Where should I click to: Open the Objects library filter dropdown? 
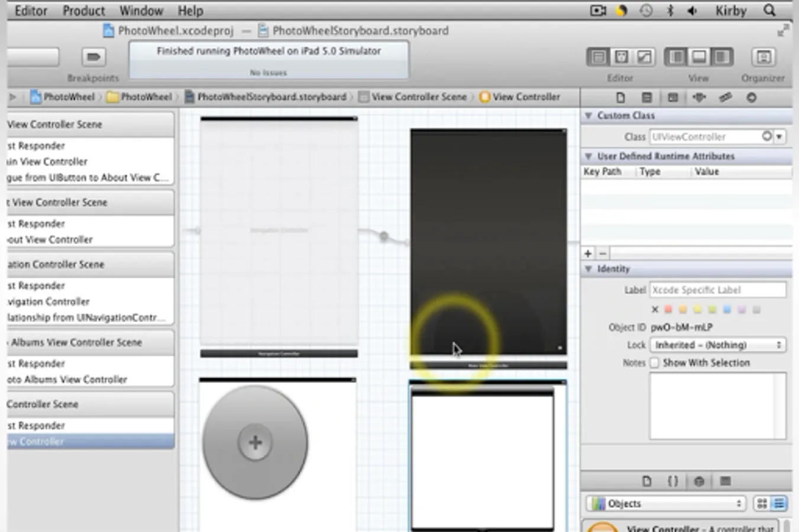pyautogui.click(x=665, y=503)
